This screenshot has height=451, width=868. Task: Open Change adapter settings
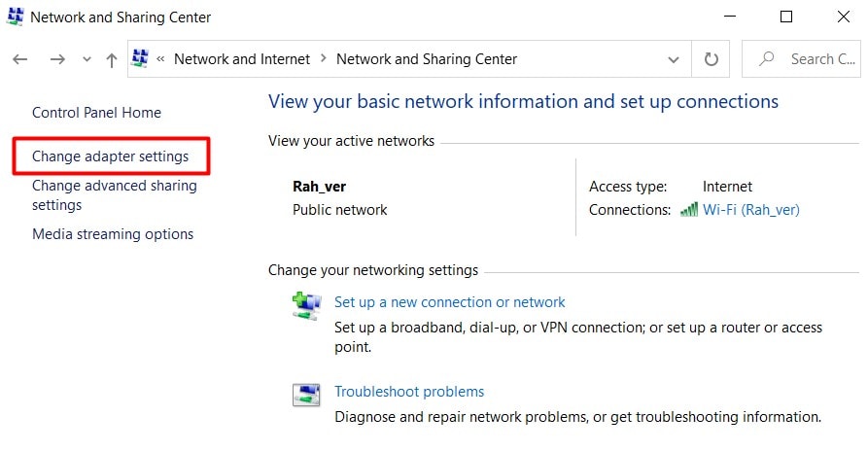pyautogui.click(x=110, y=156)
